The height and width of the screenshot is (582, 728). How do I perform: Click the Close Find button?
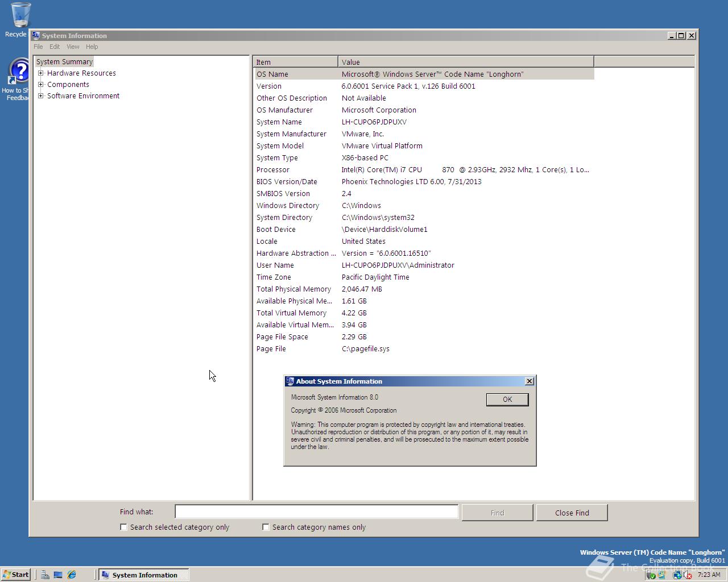coord(572,513)
